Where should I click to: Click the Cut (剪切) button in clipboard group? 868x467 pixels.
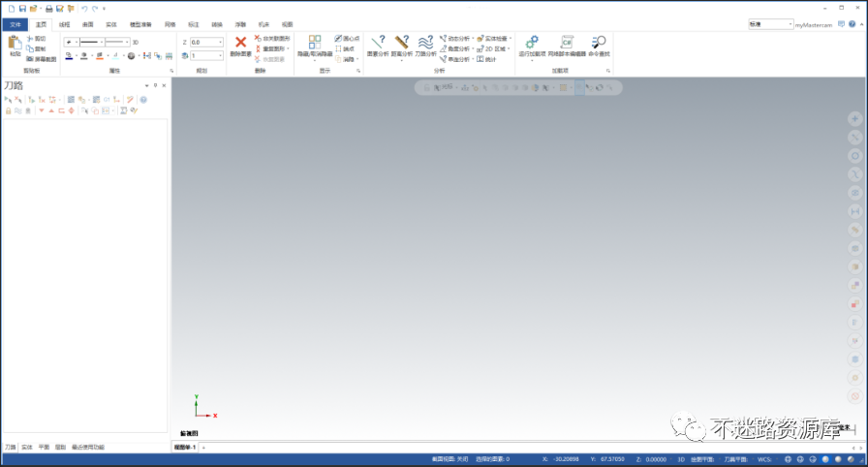(37, 38)
